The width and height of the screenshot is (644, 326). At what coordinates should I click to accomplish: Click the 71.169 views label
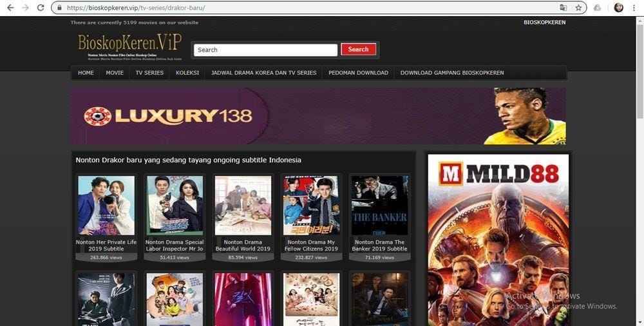tap(379, 258)
